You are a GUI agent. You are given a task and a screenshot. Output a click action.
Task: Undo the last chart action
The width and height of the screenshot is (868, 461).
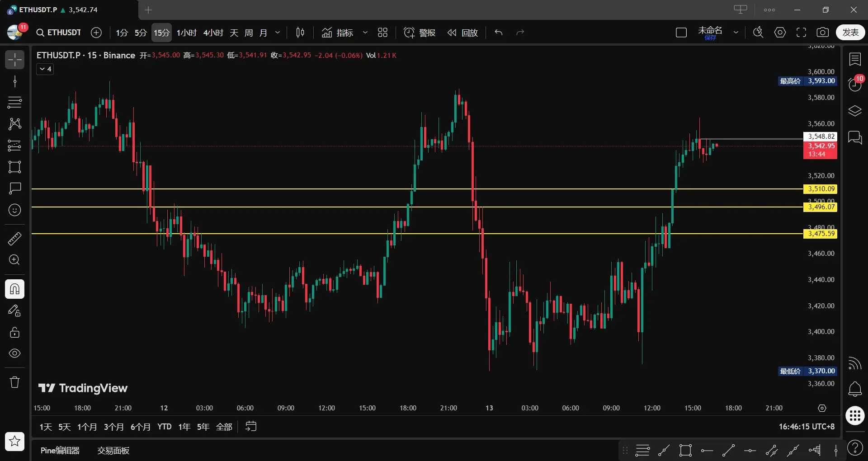tap(499, 33)
